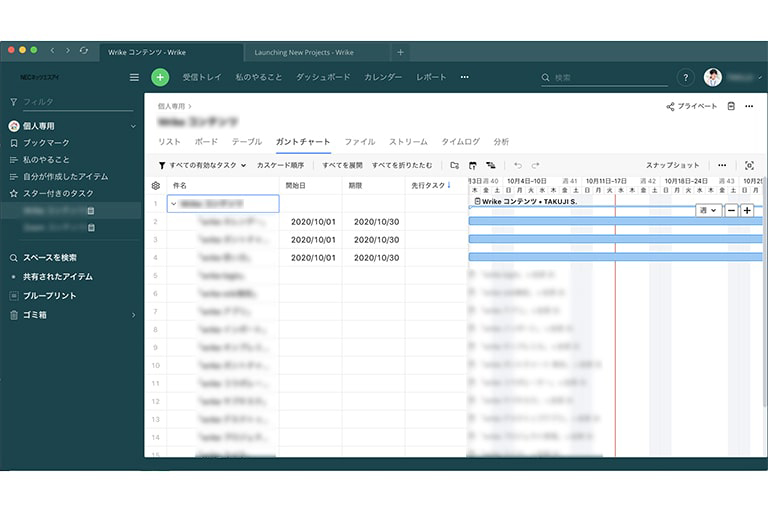768x512 pixels.
Task: Open navigation more menu ellipsis beside レポート
Action: [464, 77]
